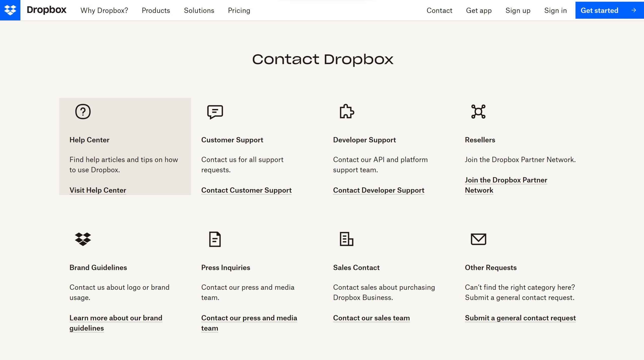Click the Brand Guidelines Dropbox logo icon
644x360 pixels.
pyautogui.click(x=83, y=239)
